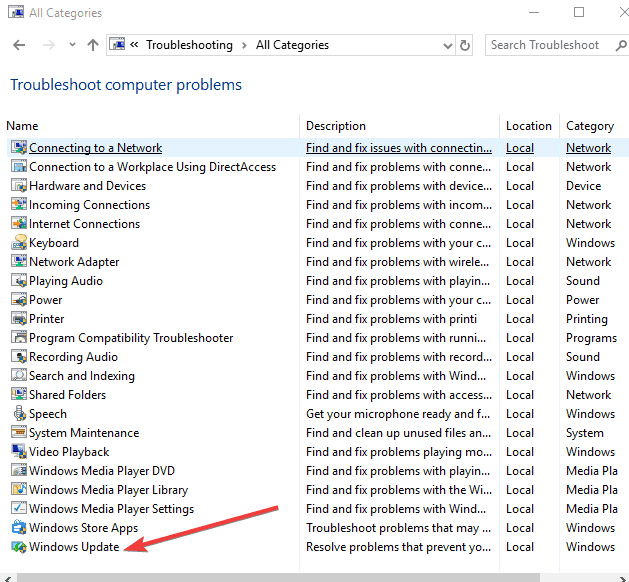Click the Windows Update icon
The image size is (629, 582).
point(19,546)
